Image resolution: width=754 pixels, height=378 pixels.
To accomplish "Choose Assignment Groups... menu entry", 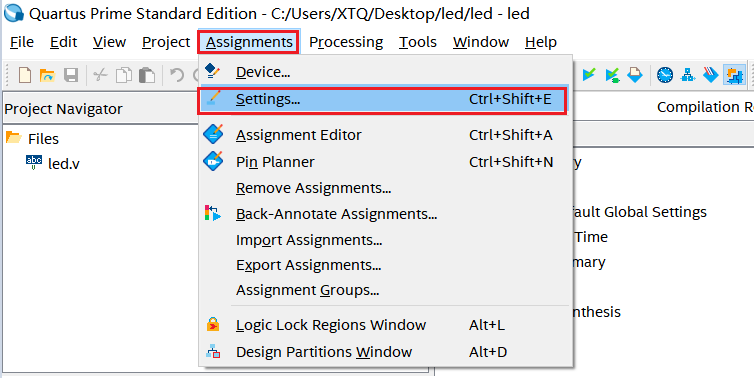I will (x=385, y=290).
